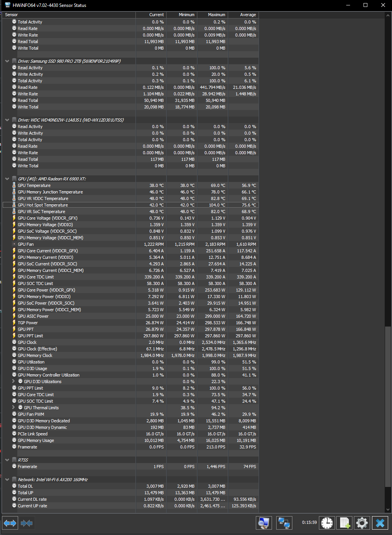Click the thermometer icon of GPU Hot Spot Temperature
The image size is (392, 535).
[14, 205]
